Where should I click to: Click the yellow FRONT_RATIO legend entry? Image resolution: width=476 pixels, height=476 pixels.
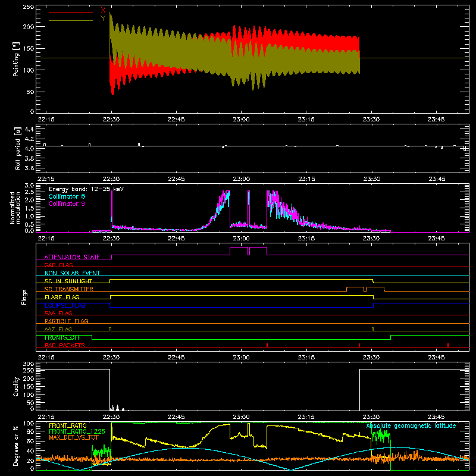click(68, 425)
